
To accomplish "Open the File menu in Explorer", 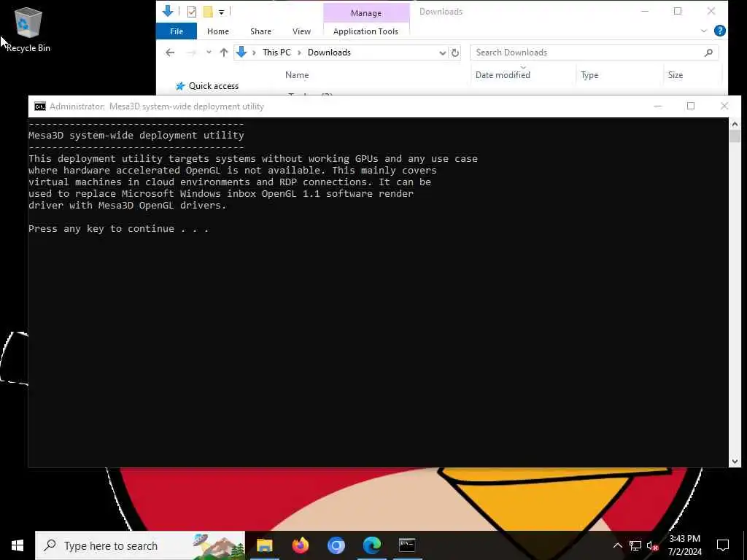I will click(177, 31).
